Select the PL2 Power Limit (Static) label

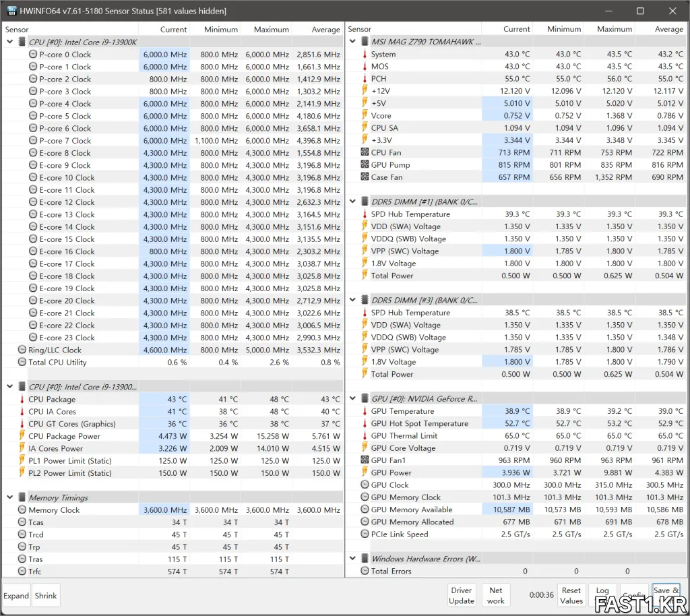click(x=70, y=473)
